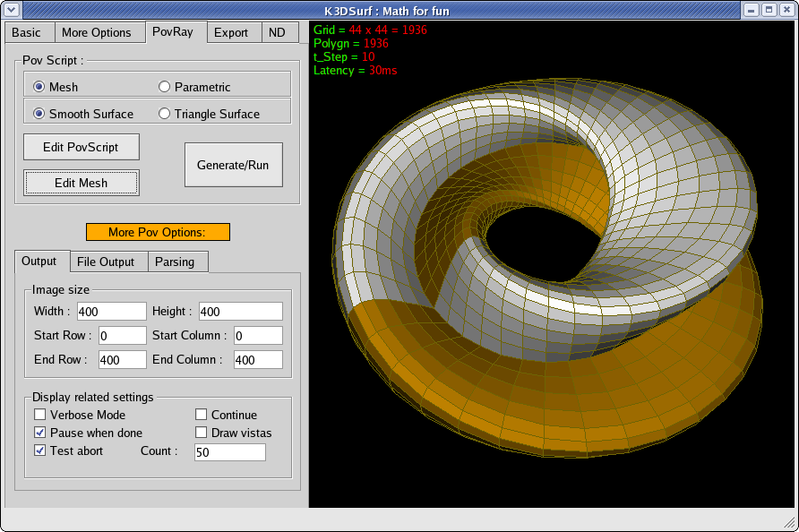
Task: Focus the Count input field
Action: tap(229, 452)
